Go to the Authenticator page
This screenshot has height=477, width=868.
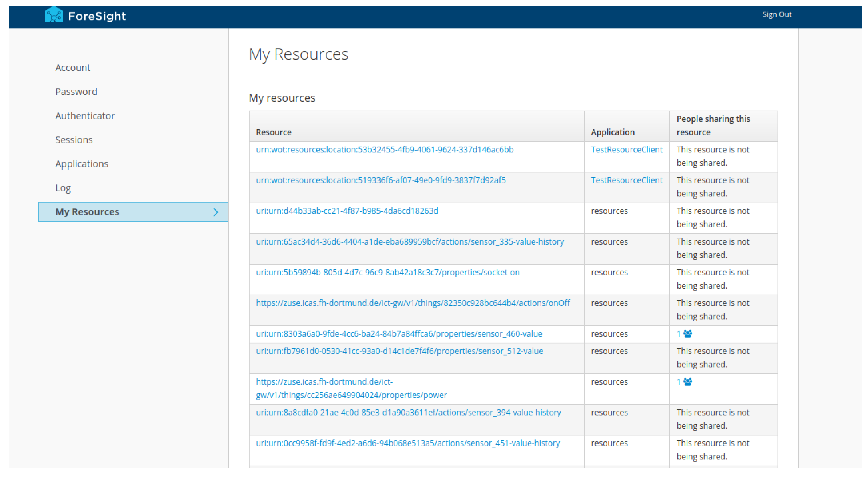click(x=85, y=116)
